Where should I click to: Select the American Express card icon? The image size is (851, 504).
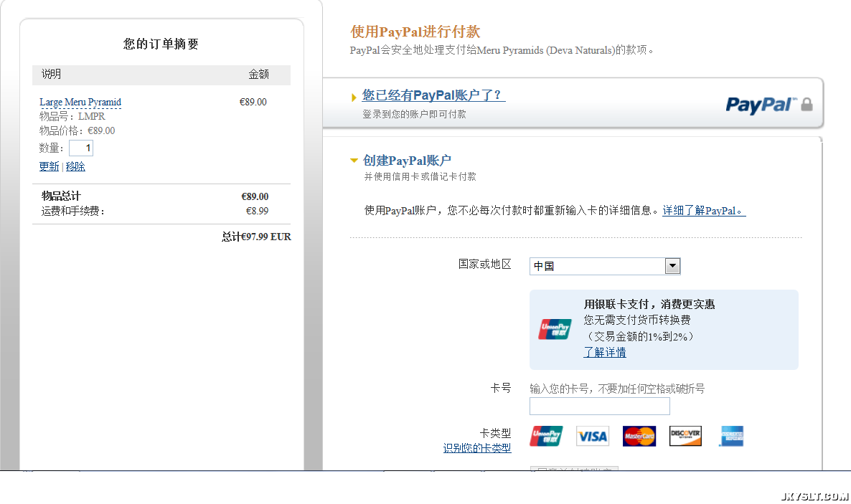pyautogui.click(x=731, y=436)
